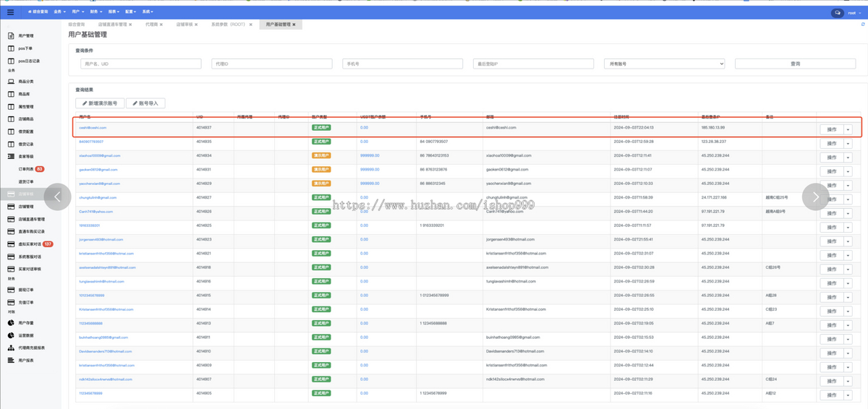Open the 所有账号 account type select
868x409 pixels.
click(x=664, y=64)
